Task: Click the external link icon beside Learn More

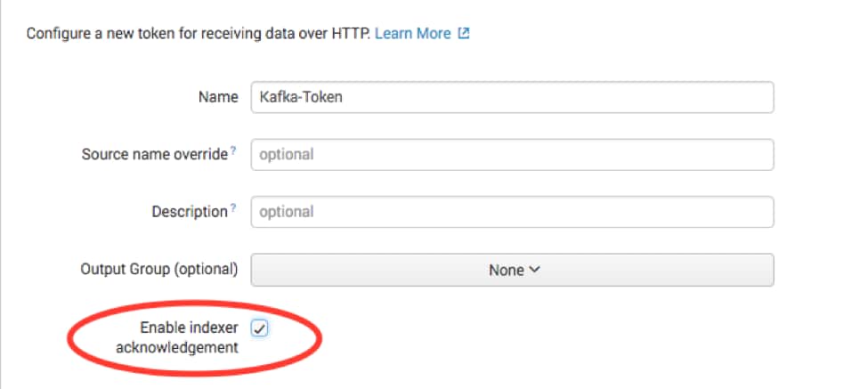Action: (463, 33)
